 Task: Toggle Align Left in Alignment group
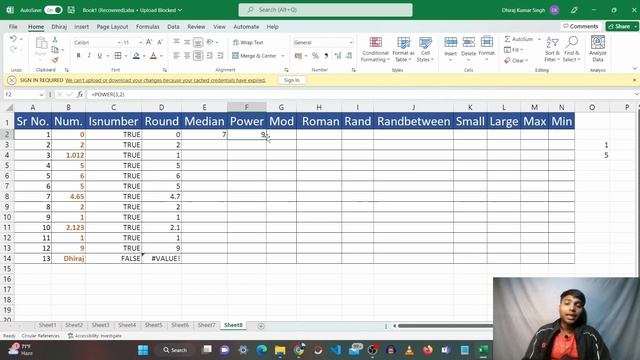pos(176,56)
